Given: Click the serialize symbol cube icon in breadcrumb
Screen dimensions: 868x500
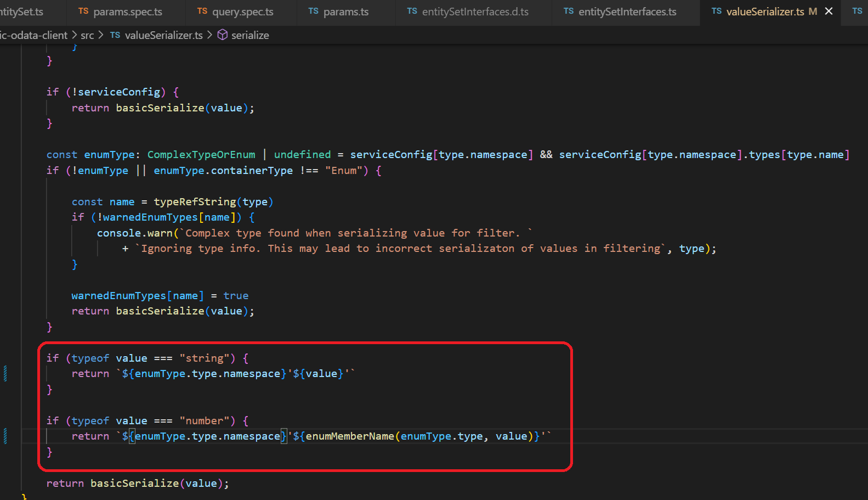Looking at the screenshot, I should [x=223, y=35].
